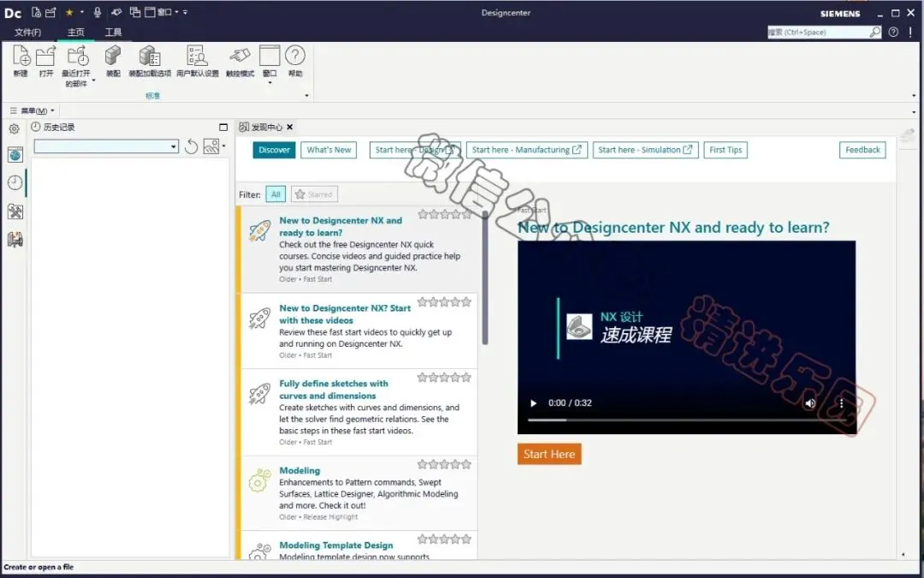Click the exclamation mark notification icon
This screenshot has height=578, width=924.
point(910,32)
